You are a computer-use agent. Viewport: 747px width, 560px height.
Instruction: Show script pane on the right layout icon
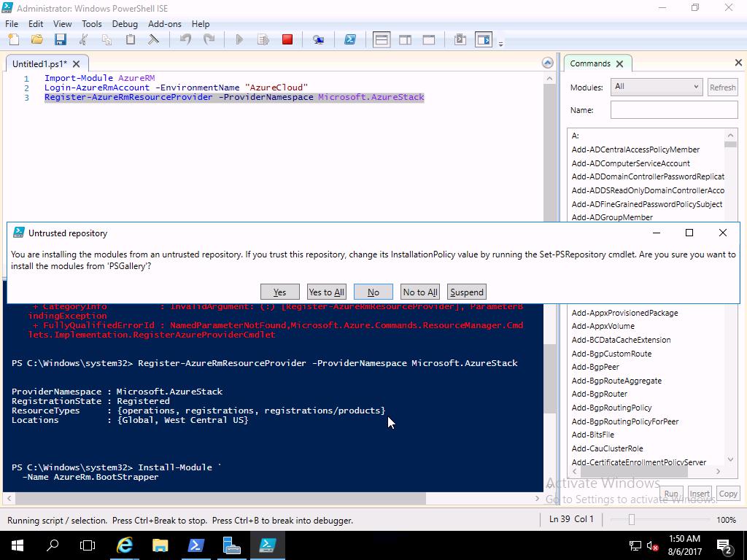click(406, 39)
